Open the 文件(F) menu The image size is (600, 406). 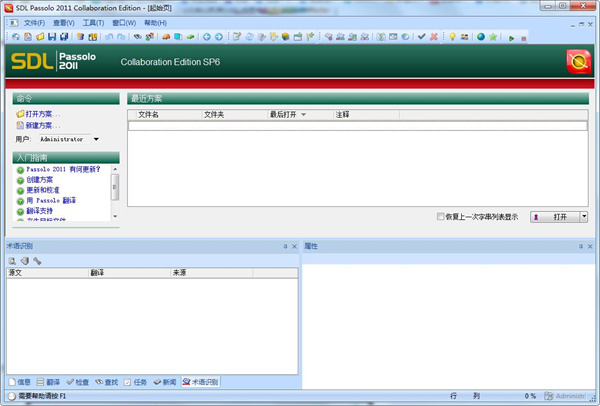pyautogui.click(x=34, y=23)
